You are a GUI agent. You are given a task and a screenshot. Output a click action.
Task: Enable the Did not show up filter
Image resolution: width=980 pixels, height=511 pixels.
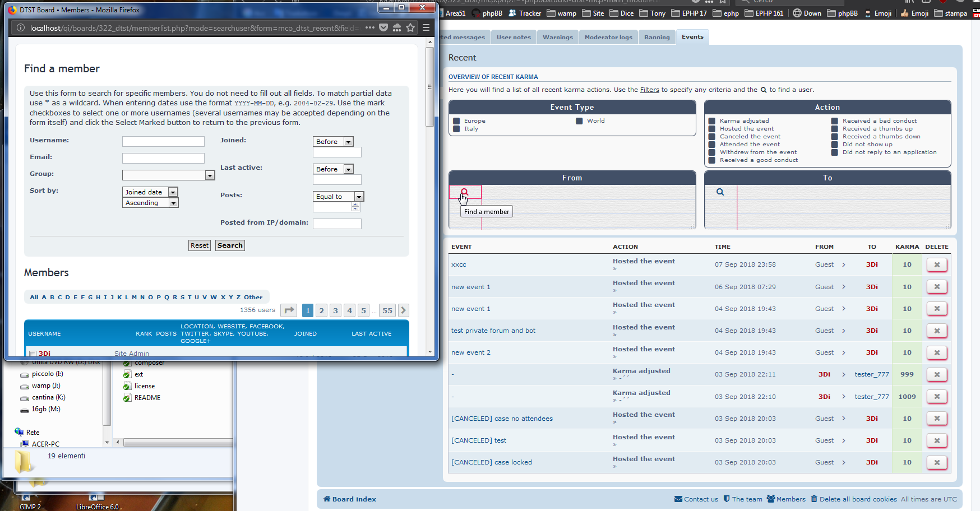pos(834,145)
